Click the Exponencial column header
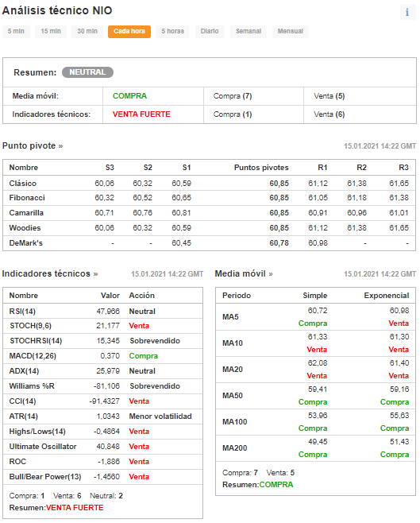420x523 pixels. click(x=387, y=296)
